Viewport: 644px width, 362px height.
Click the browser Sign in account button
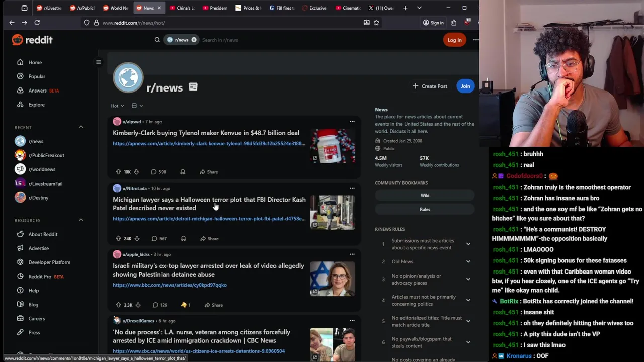433,23
